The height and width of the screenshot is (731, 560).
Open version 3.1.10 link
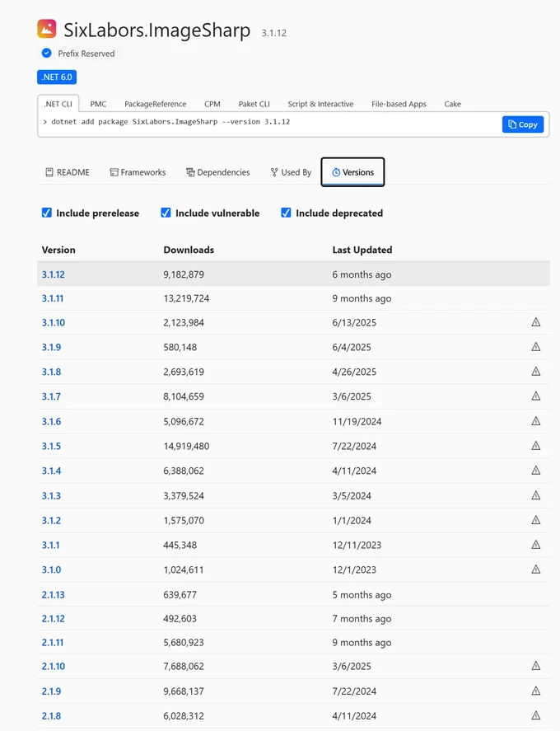tap(53, 322)
